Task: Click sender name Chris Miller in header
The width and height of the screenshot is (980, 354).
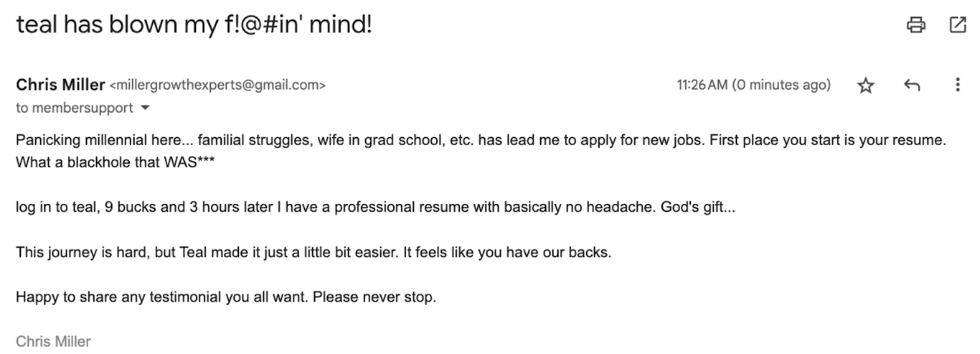Action: tap(60, 85)
